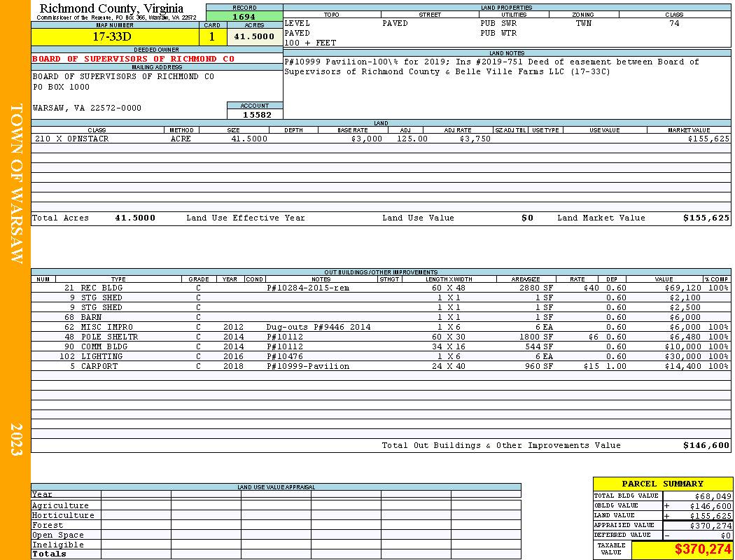Image resolution: width=735 pixels, height=560 pixels.
Task: Click the map number 17-33D field
Action: coord(115,37)
